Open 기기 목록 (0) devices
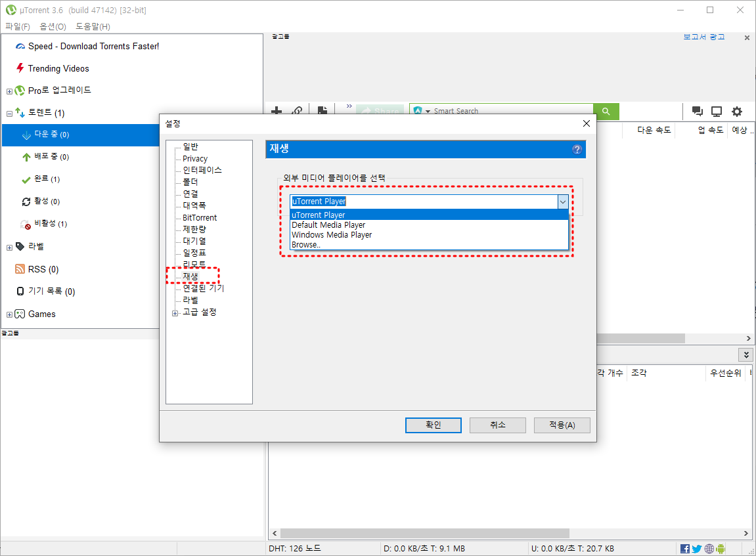 pos(52,291)
